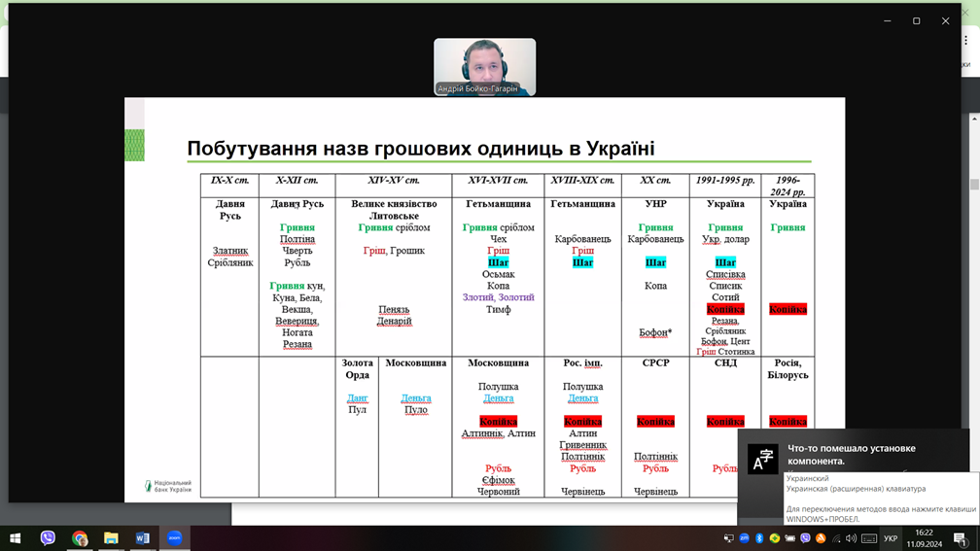Click 'Карбованець' in the УНР column
This screenshot has width=980, height=551.
(655, 239)
